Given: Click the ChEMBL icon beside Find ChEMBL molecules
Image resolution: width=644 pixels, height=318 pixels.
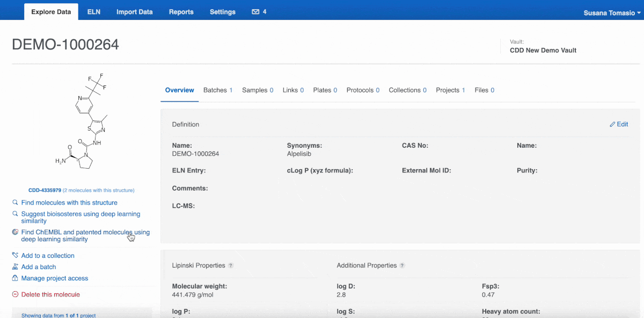Looking at the screenshot, I should pyautogui.click(x=15, y=232).
